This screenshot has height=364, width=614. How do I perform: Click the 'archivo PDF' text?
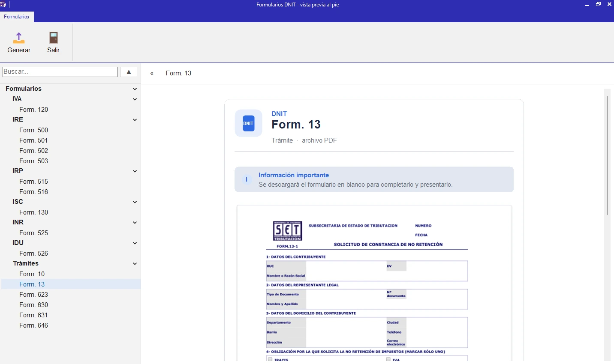click(x=319, y=140)
